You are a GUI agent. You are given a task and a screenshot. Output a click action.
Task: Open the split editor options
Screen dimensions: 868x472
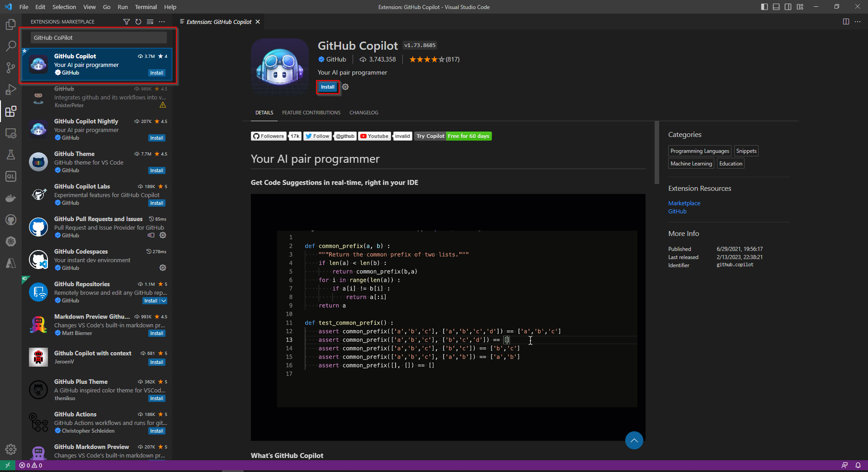click(846, 21)
